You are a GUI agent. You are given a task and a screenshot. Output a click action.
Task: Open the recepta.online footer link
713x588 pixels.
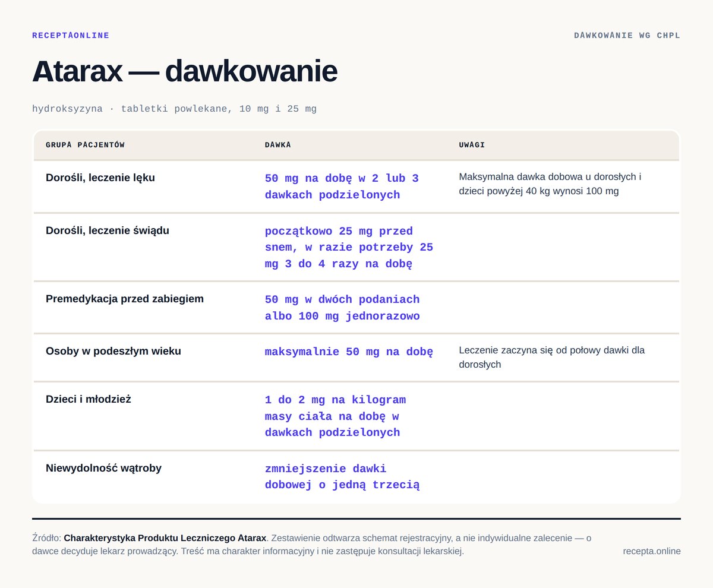click(x=652, y=551)
